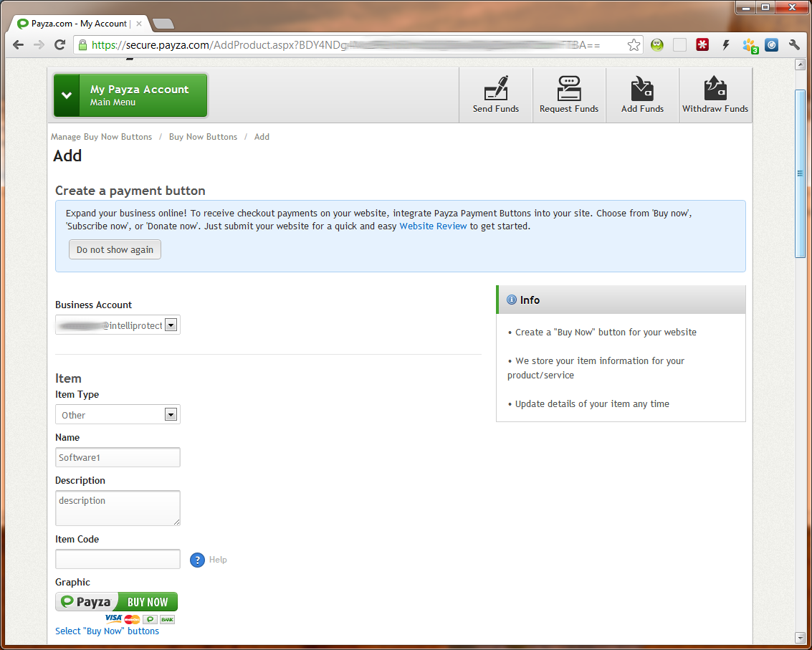Minimize the browser window

746,7
